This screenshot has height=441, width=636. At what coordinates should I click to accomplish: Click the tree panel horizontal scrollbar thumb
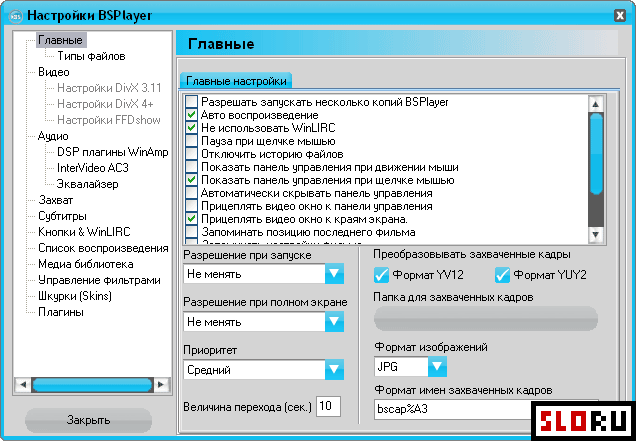tap(92, 385)
